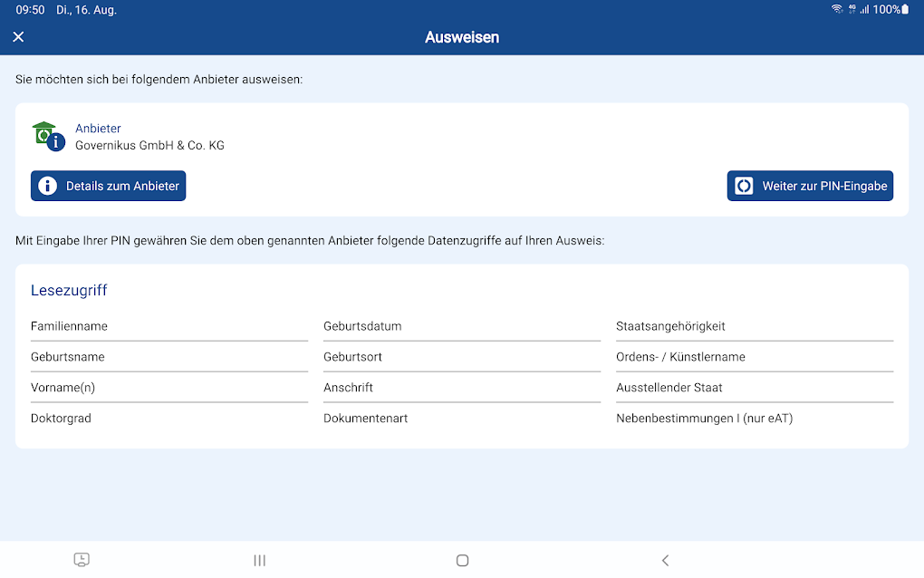
Task: Tap the info icon inside Details zum Anbieter
Action: pyautogui.click(x=46, y=186)
